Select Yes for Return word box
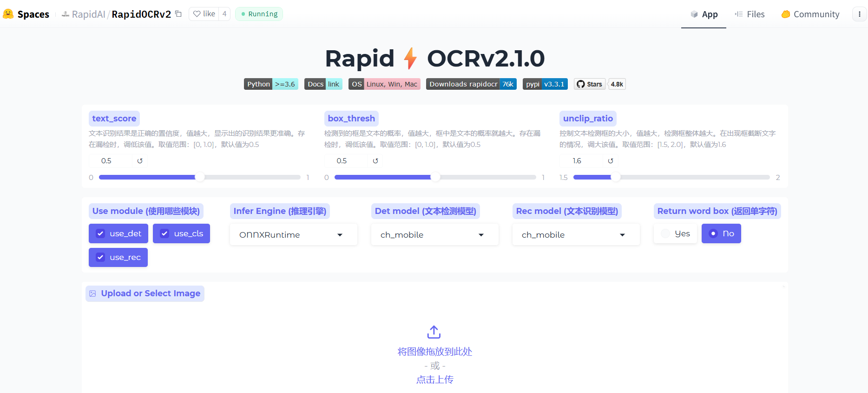This screenshot has width=868, height=393. tap(675, 233)
